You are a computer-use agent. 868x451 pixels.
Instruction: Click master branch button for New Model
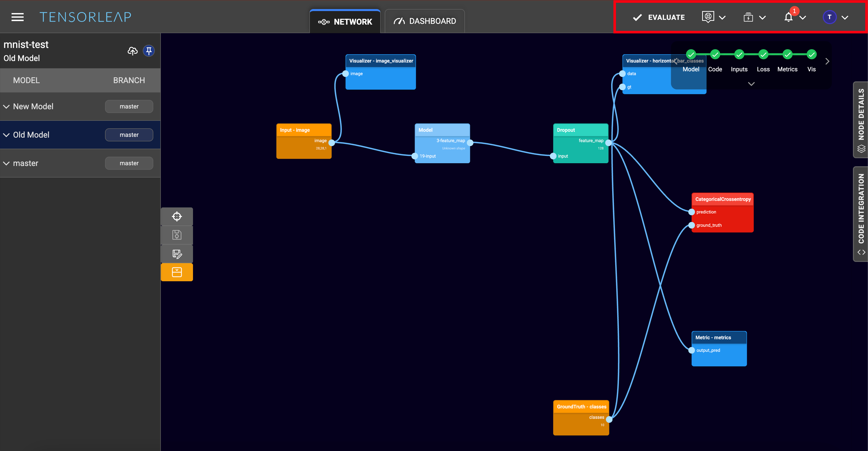129,106
